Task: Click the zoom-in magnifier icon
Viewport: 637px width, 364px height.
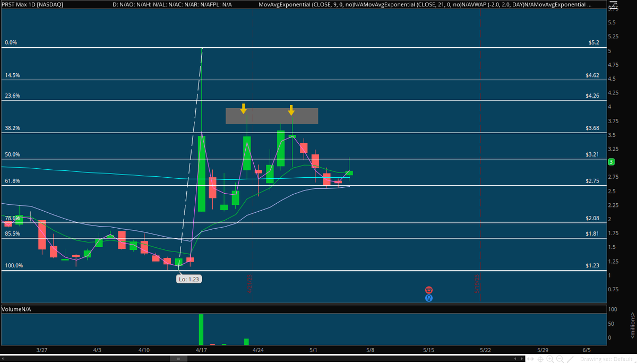Action: tap(550, 359)
